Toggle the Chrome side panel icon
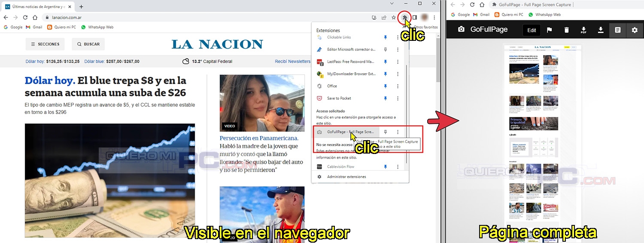 point(415,18)
